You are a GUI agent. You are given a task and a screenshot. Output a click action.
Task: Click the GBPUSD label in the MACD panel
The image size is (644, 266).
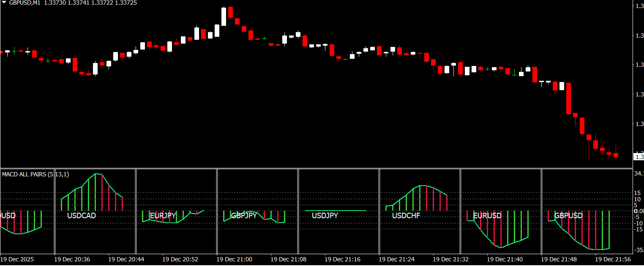[568, 216]
